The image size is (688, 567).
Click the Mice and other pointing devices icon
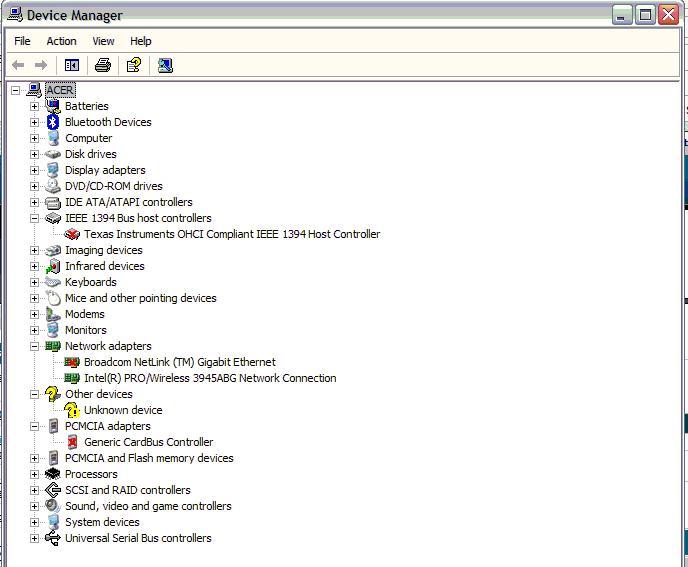(53, 298)
